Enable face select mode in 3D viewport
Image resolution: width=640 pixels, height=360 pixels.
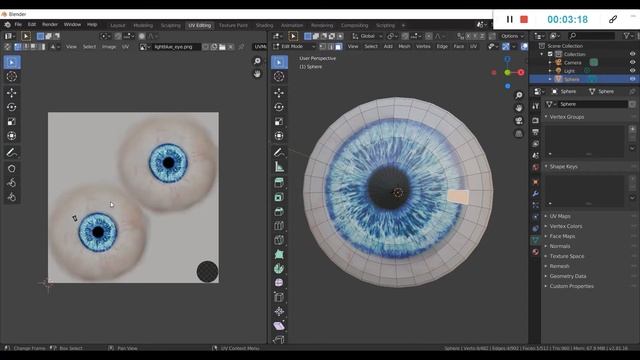(338, 47)
